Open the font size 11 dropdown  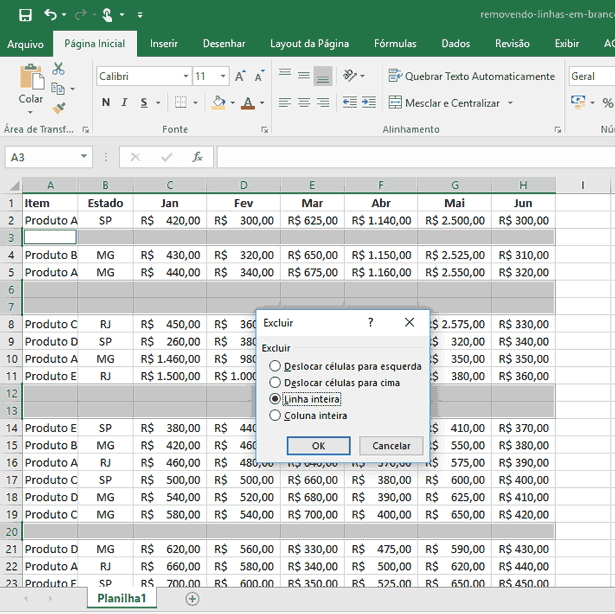[x=223, y=76]
